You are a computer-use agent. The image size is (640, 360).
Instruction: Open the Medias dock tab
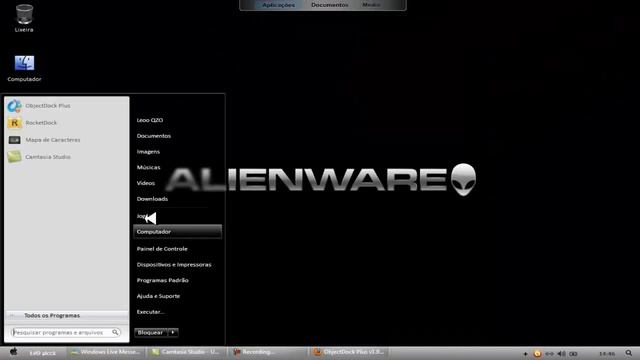click(371, 5)
